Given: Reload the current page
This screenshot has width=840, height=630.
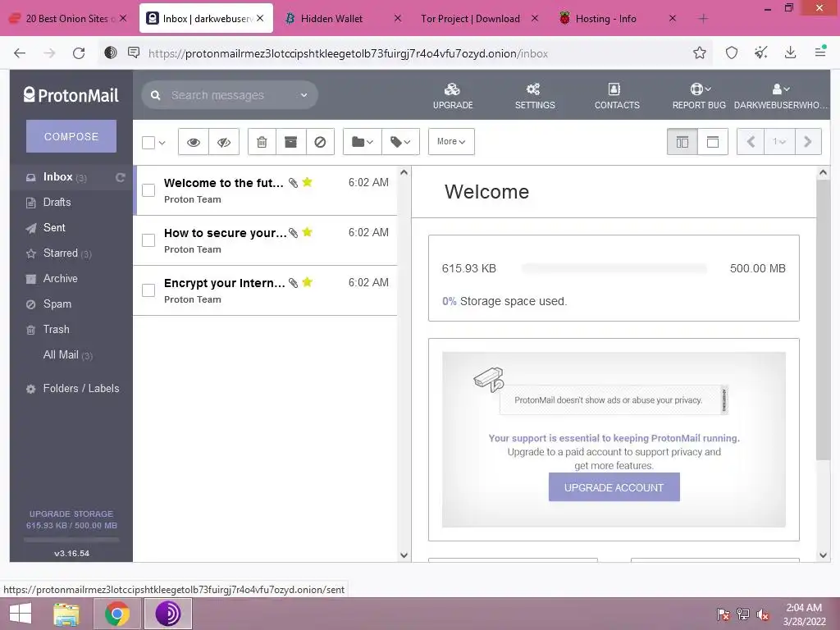Looking at the screenshot, I should coord(79,53).
